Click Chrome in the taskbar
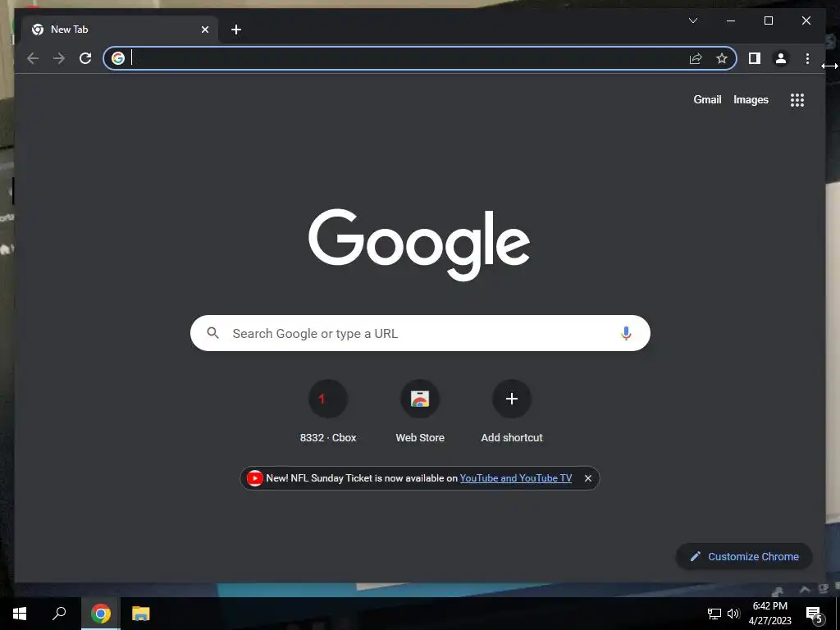 point(101,614)
